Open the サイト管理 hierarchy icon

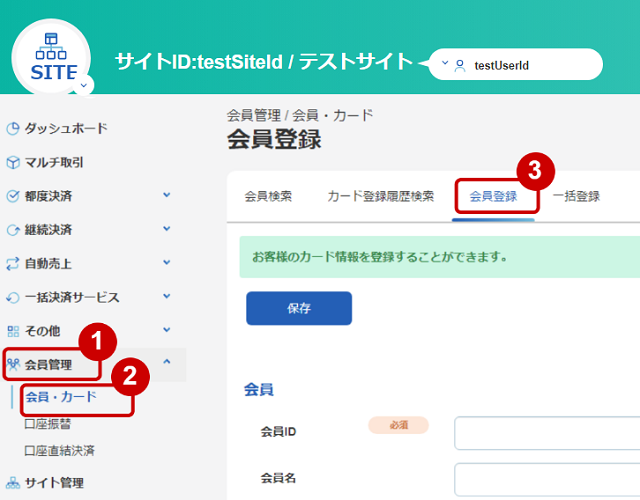tap(13, 483)
